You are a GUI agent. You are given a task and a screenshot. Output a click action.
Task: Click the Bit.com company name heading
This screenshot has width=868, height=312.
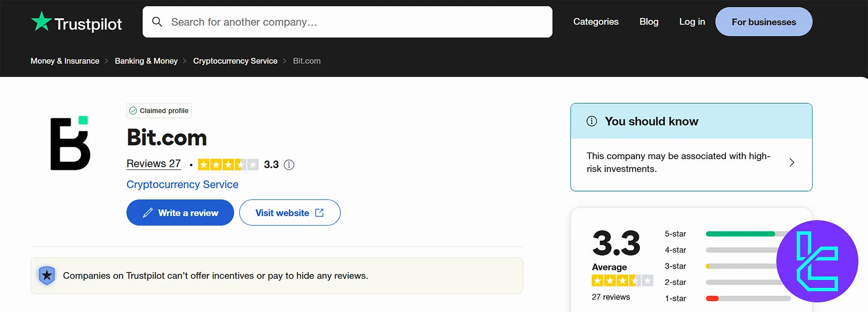167,138
